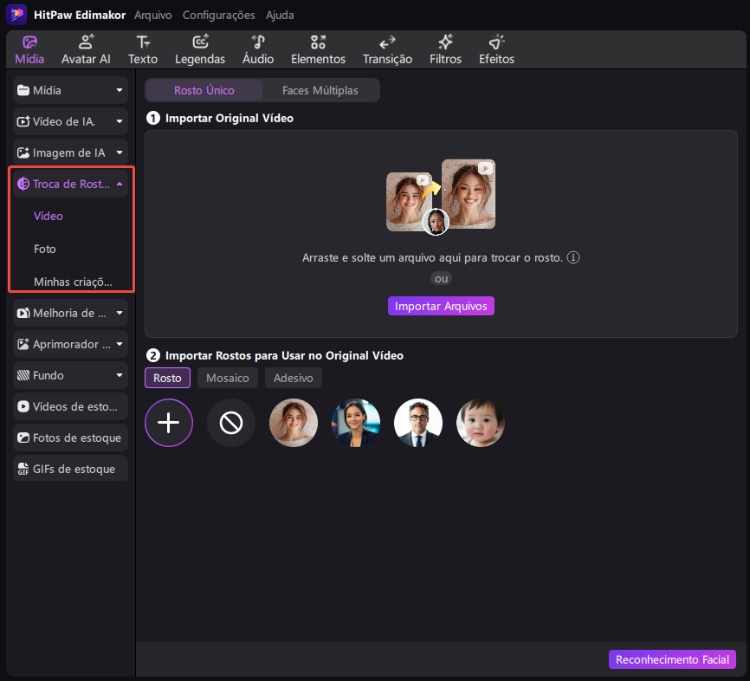Screen dimensions: 750x681
Task: Choose the baby face thumbnail
Action: pos(480,423)
